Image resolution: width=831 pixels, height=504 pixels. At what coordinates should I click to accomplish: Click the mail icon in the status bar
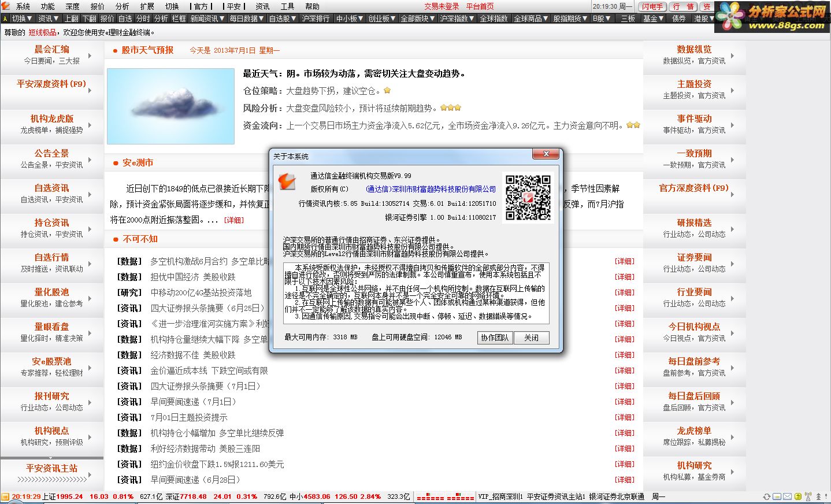pyautogui.click(x=787, y=496)
